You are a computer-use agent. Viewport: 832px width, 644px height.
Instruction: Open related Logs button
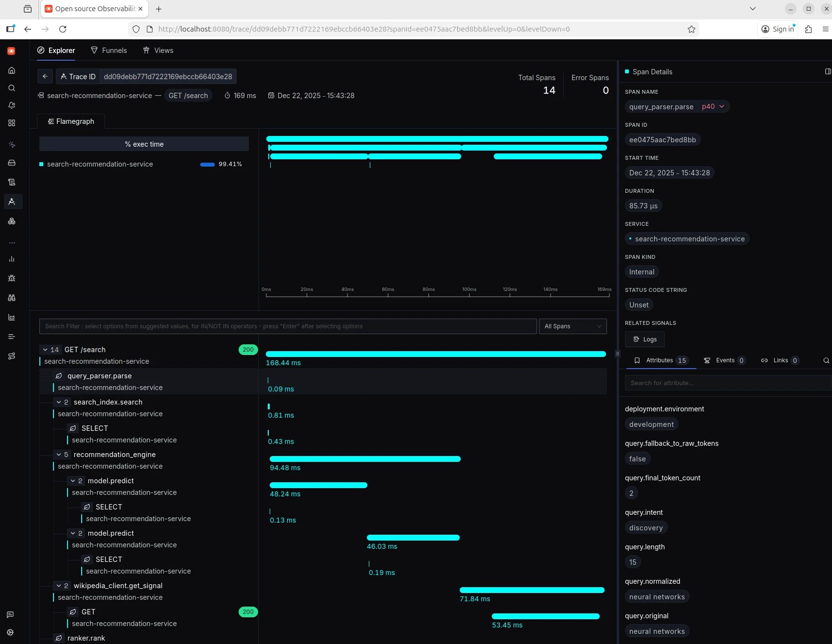coord(645,339)
